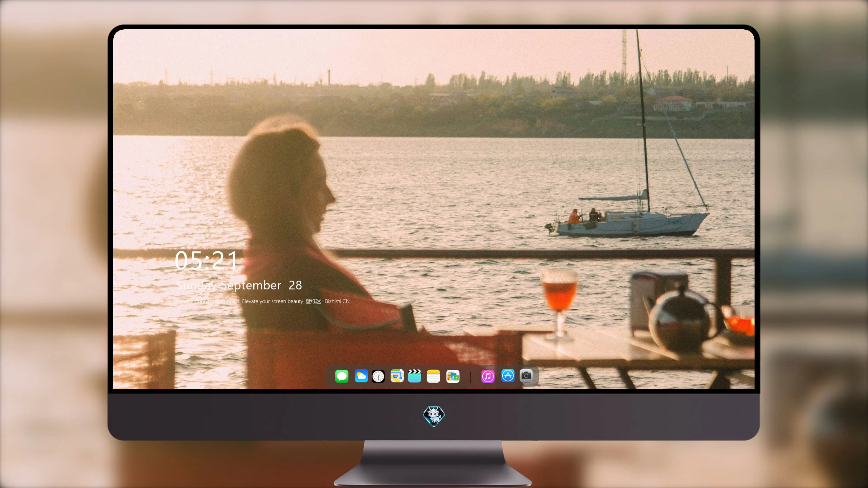Screen dimensions: 868x488
Task: Click the dragon logo on the monitor chin
Action: pyautogui.click(x=434, y=416)
